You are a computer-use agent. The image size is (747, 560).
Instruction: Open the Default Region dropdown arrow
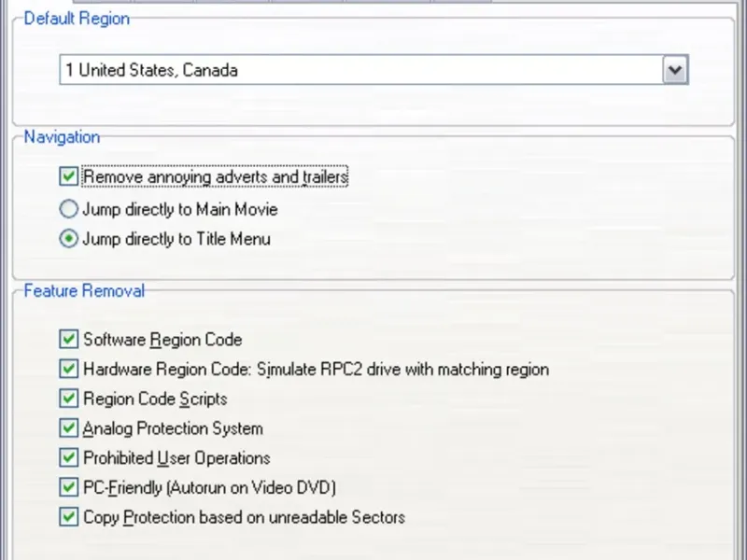[675, 70]
